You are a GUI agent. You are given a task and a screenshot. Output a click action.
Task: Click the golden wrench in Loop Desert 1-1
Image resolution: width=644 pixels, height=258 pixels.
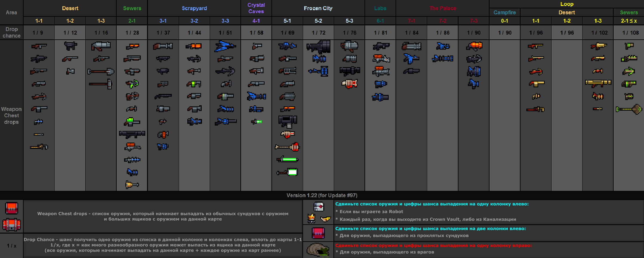click(535, 109)
